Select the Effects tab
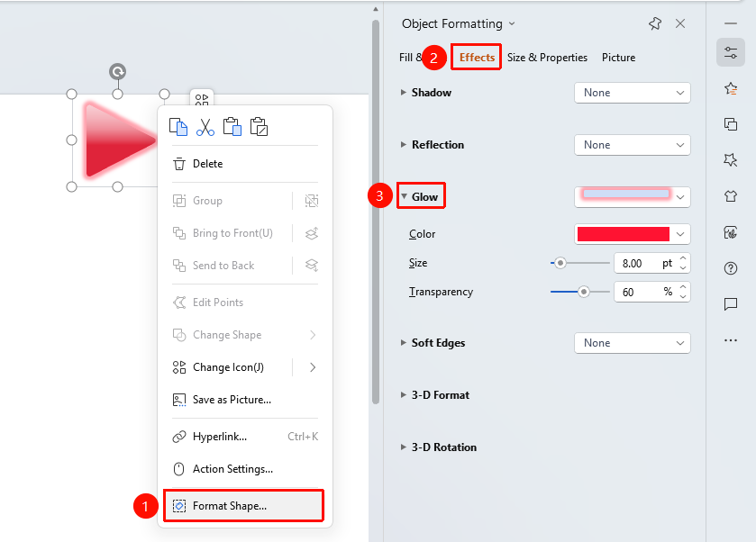The image size is (756, 542). tap(477, 58)
